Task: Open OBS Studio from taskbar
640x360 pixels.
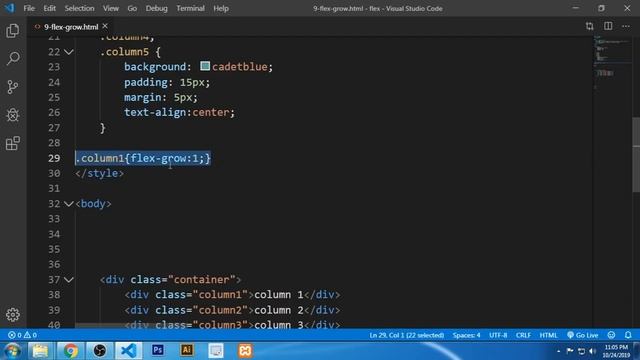Action: (x=100, y=351)
